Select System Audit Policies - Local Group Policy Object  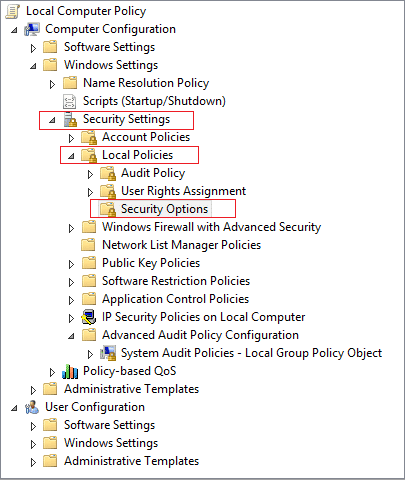[x=251, y=353]
